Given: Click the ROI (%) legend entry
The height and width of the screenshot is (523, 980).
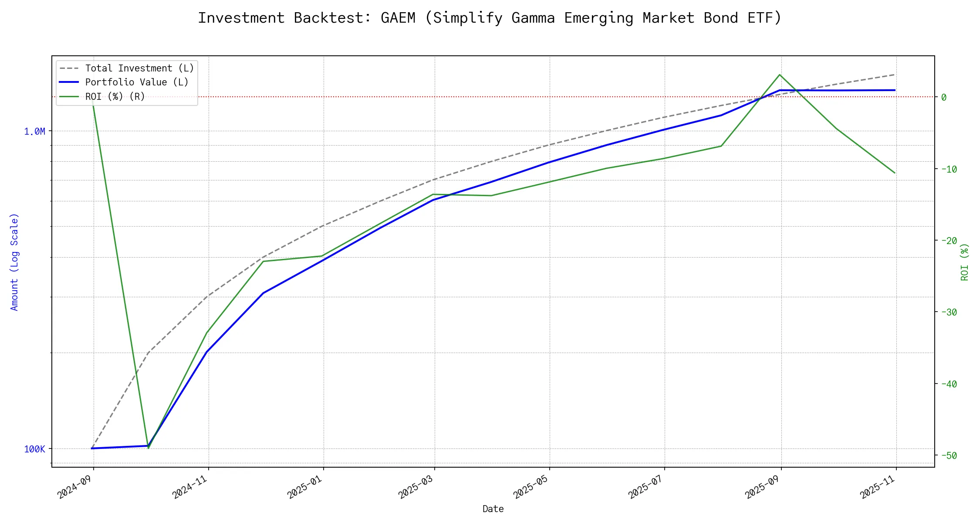Looking at the screenshot, I should [x=115, y=96].
